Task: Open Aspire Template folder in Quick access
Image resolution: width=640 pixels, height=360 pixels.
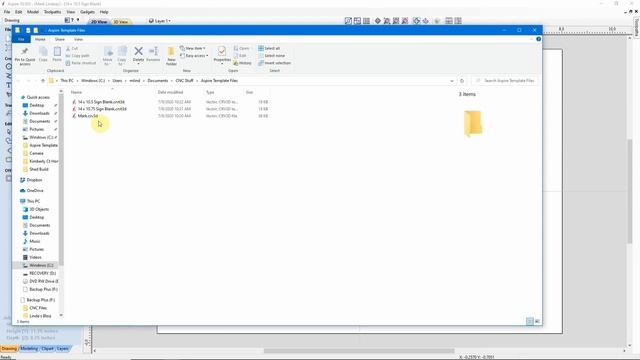Action: coord(43,145)
